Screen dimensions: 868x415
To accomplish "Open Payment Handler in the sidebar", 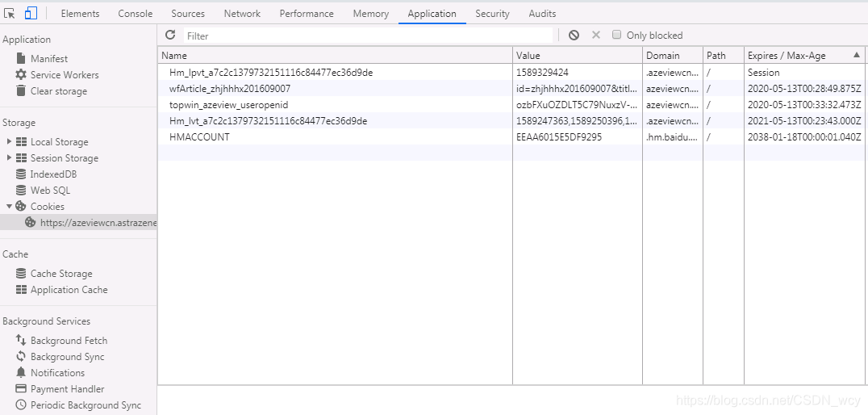I will (x=68, y=388).
